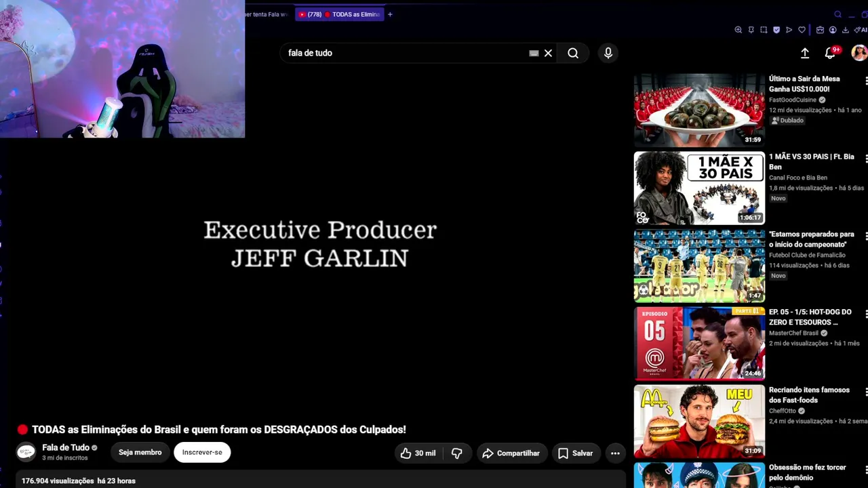Open 'MasterChef Brasil' channel name
The image size is (868, 488).
[793, 333]
